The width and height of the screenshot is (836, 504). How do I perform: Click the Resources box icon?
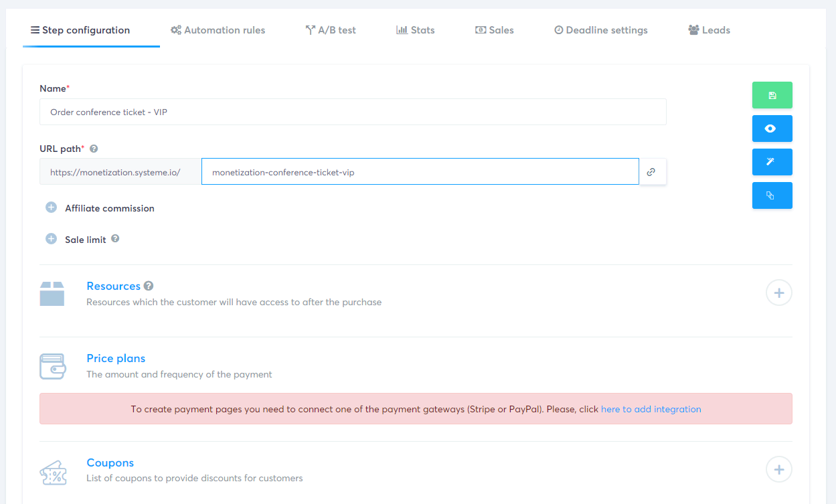coord(52,294)
